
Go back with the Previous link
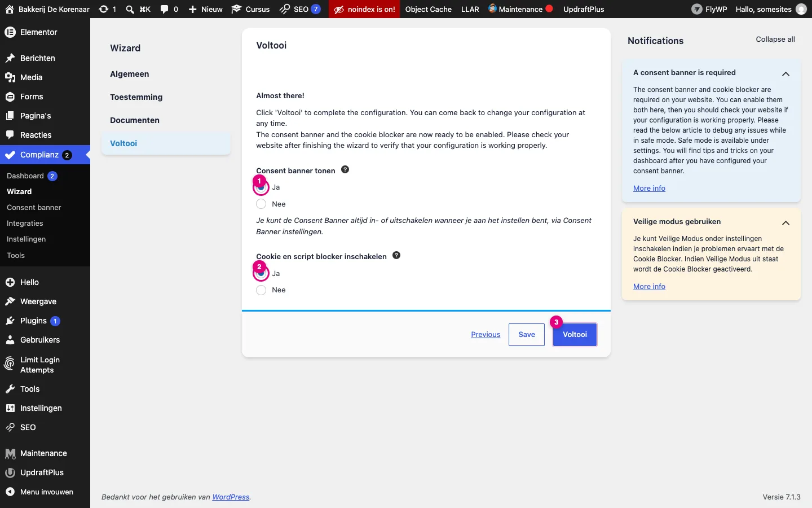486,335
